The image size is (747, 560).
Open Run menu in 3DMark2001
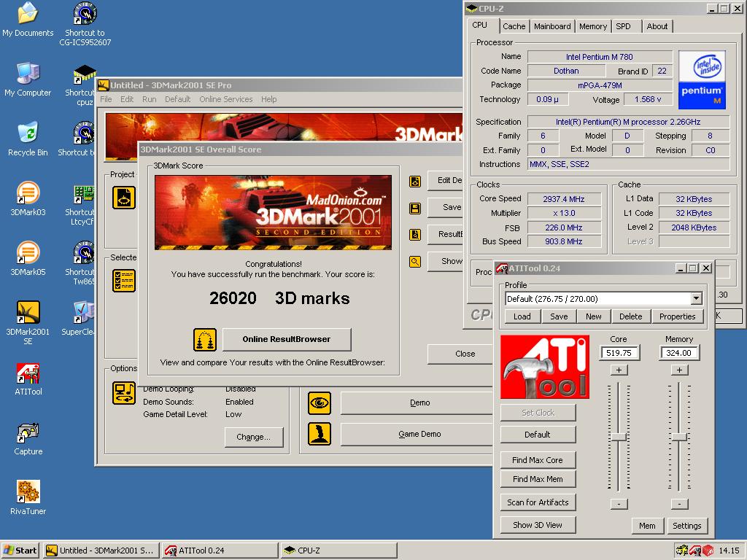click(149, 99)
